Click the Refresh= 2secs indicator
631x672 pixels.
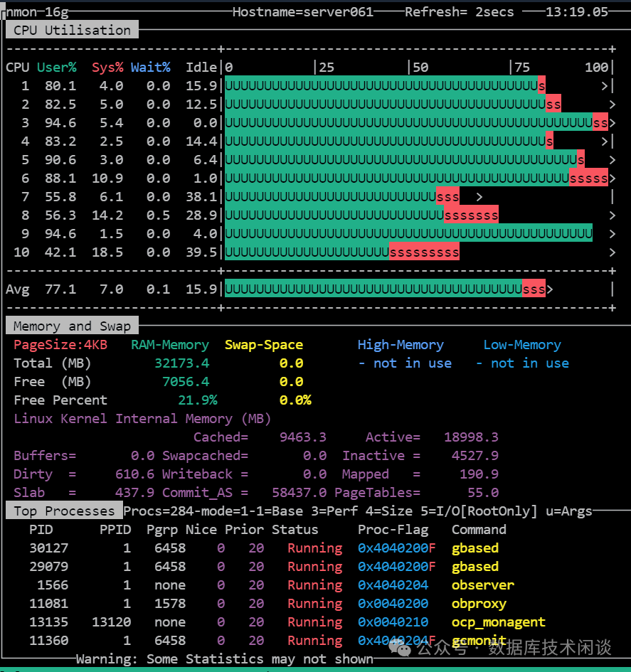[x=459, y=12]
